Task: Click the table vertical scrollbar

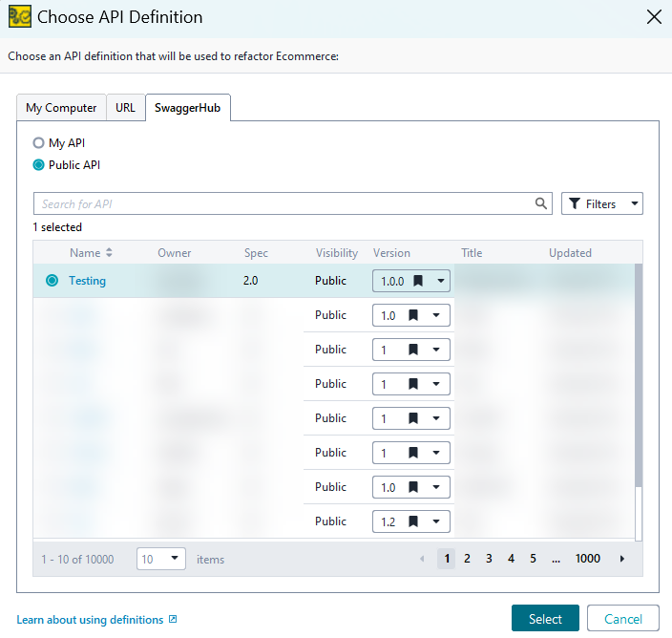Action: pyautogui.click(x=639, y=375)
